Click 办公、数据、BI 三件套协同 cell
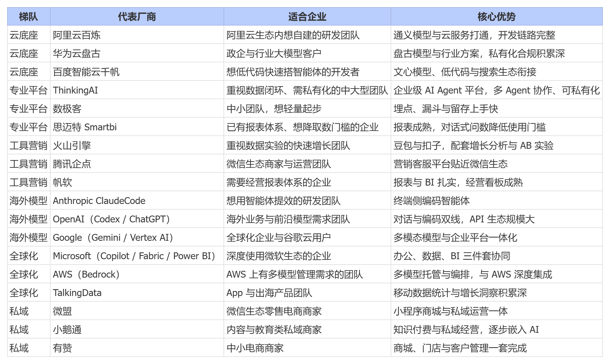The image size is (610, 364). click(497, 256)
